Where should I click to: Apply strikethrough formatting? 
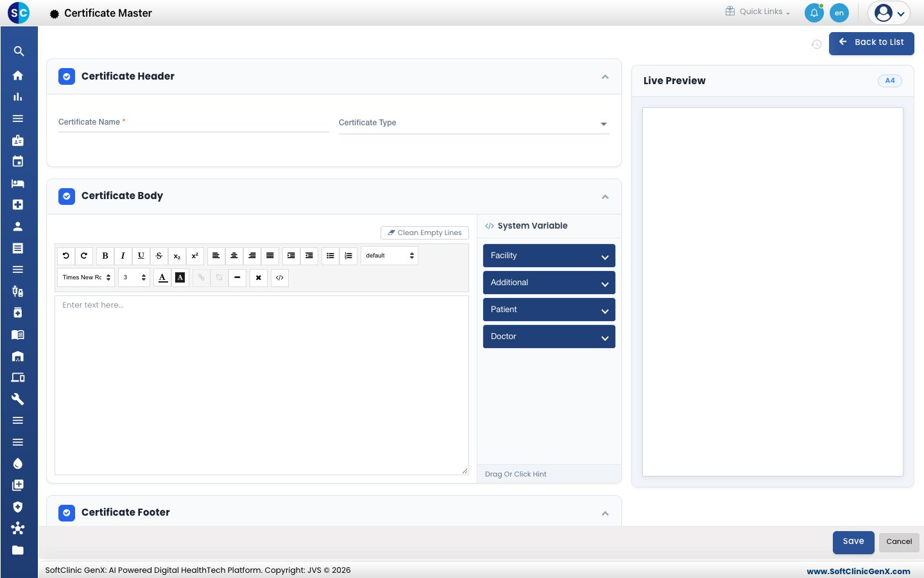pyautogui.click(x=159, y=256)
